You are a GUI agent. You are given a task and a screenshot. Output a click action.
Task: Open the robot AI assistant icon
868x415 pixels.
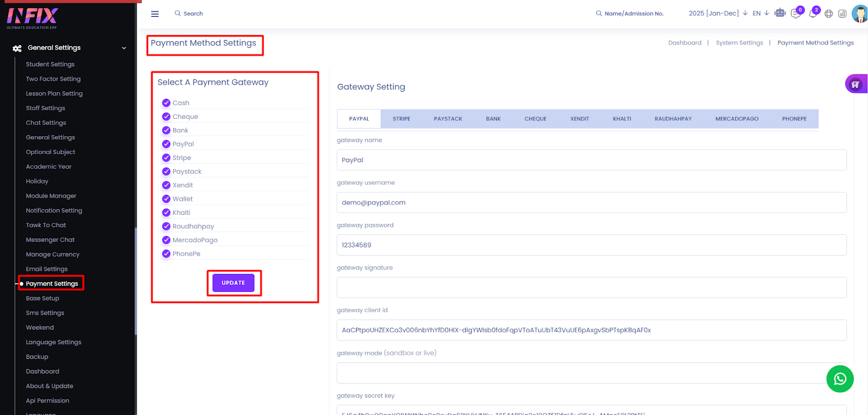point(780,12)
